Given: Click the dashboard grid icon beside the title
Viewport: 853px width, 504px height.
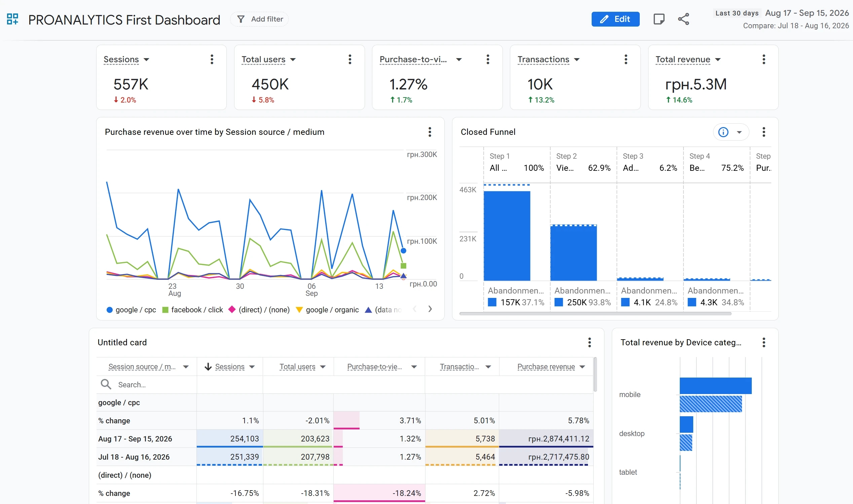Looking at the screenshot, I should pos(12,19).
